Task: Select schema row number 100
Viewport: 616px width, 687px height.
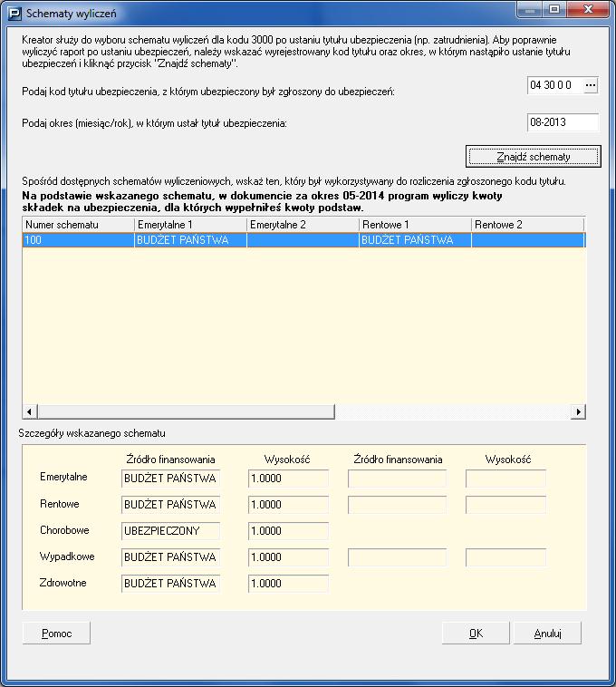Action: tap(78, 240)
